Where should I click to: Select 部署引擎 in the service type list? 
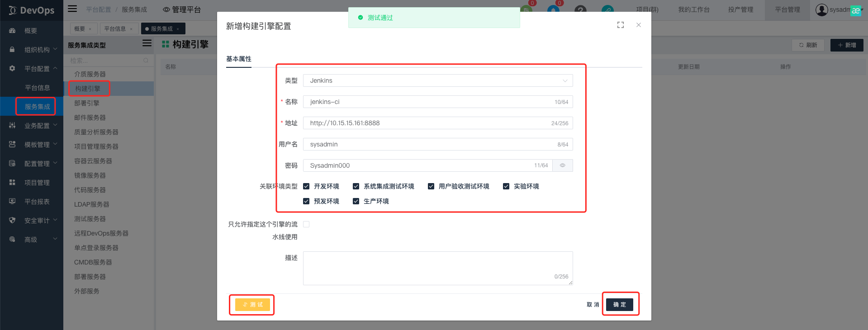click(x=87, y=103)
